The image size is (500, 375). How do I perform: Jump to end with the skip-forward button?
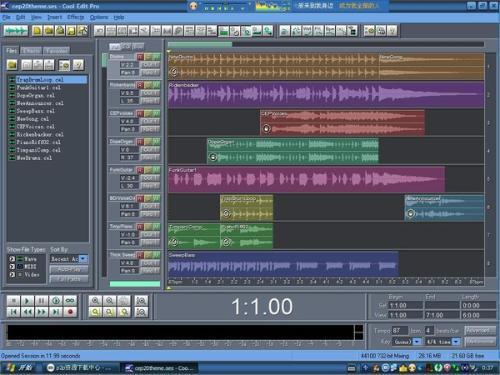(56, 312)
